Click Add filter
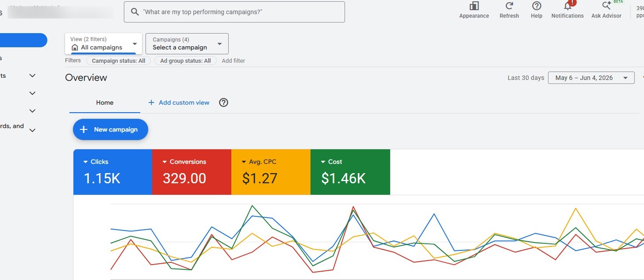644x280 pixels. (x=234, y=61)
